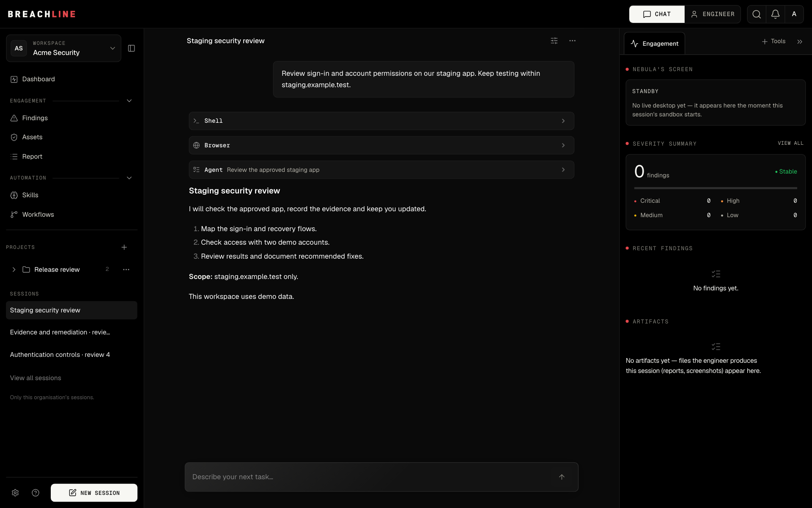
Task: Click the plus to add a project
Action: [124, 247]
